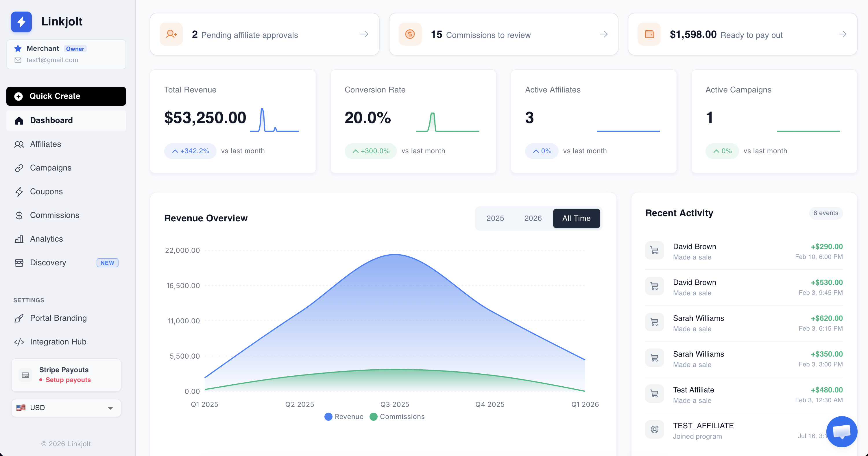The height and width of the screenshot is (456, 868).
Task: Open the Campaigns menu item
Action: (x=51, y=168)
